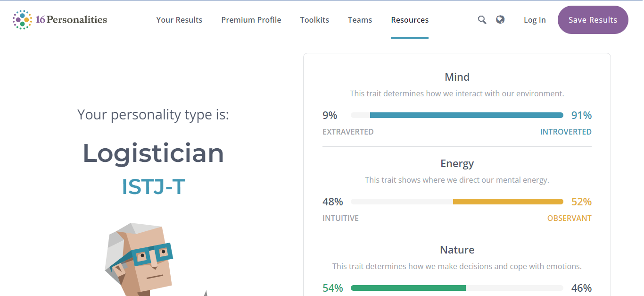Open the search magnifier icon
Viewport: 644px width, 296px height.
coord(482,20)
